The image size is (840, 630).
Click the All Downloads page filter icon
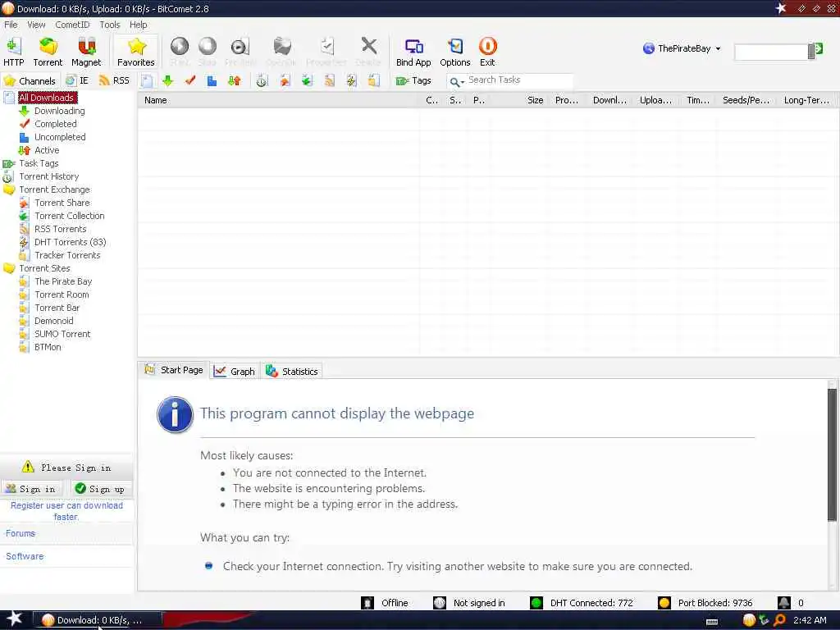[x=147, y=81]
